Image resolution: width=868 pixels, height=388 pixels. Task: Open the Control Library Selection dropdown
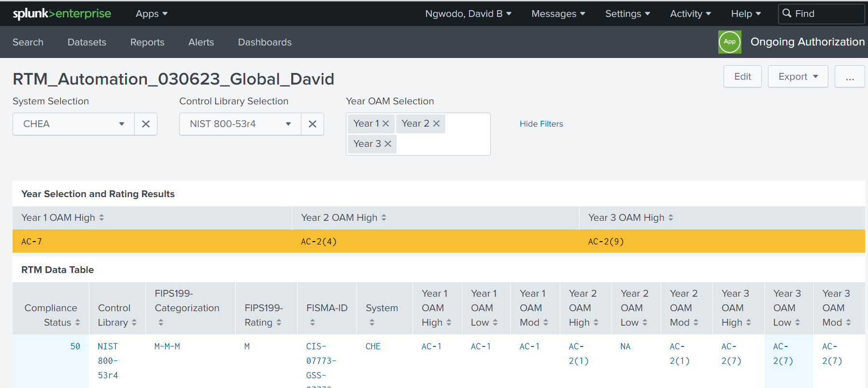(x=240, y=124)
